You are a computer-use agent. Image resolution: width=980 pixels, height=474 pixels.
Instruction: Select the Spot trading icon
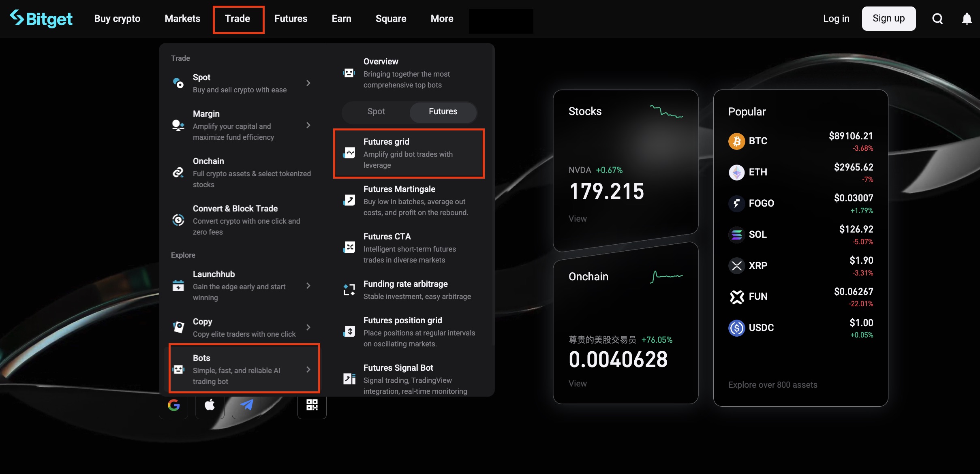(x=178, y=83)
